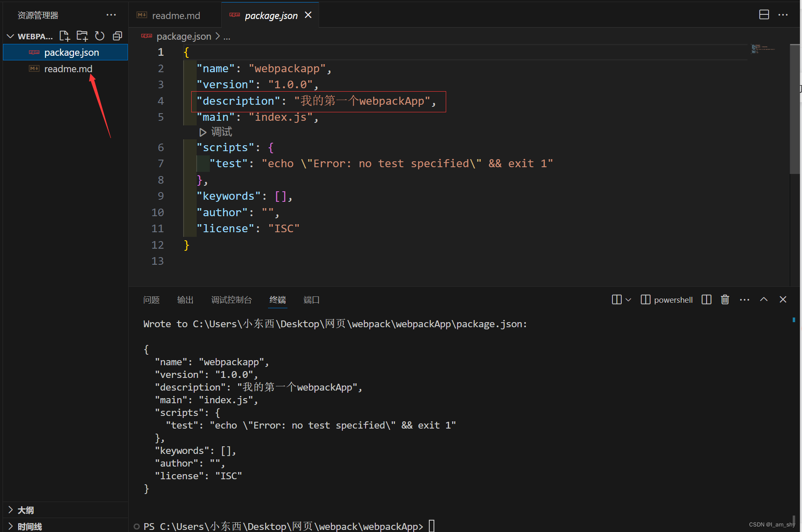This screenshot has width=802, height=532.
Task: Click line number 12 in gutter
Action: pyautogui.click(x=157, y=245)
